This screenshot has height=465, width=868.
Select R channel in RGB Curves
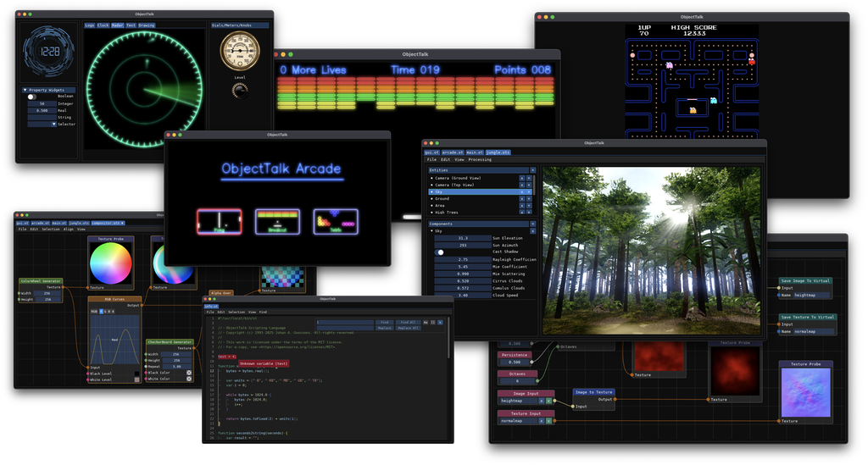[102, 312]
